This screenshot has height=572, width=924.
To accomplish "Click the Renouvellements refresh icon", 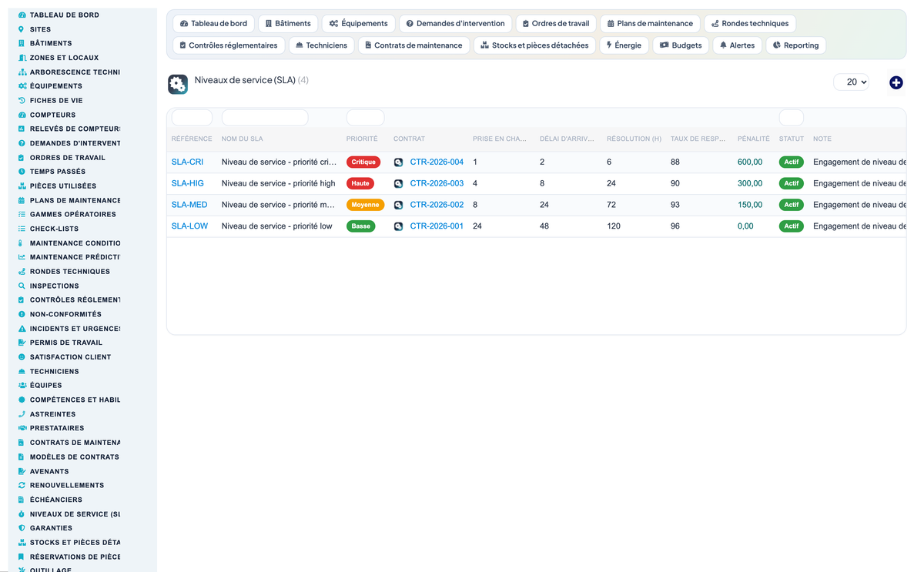I will click(22, 485).
